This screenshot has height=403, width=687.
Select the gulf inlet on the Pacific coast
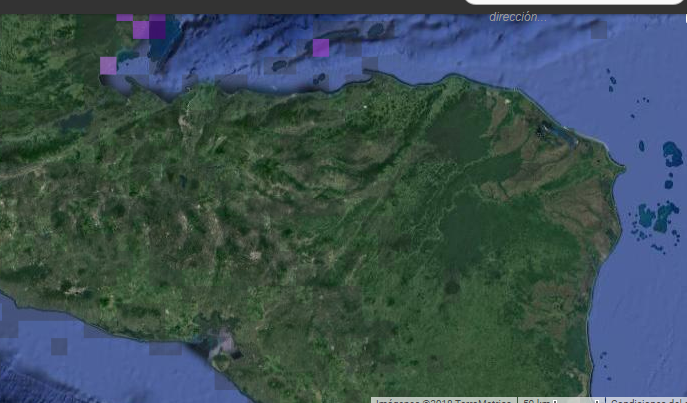pyautogui.click(x=223, y=349)
